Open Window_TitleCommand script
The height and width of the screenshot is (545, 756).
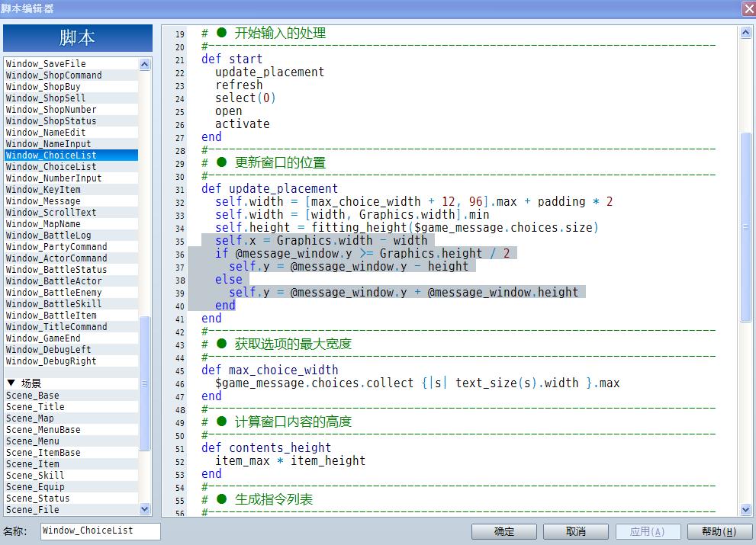[72, 327]
